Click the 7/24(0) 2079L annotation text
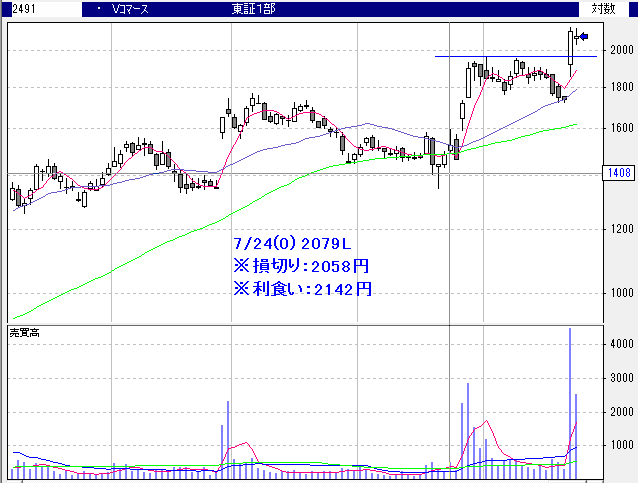The image size is (639, 483). pyautogui.click(x=290, y=244)
